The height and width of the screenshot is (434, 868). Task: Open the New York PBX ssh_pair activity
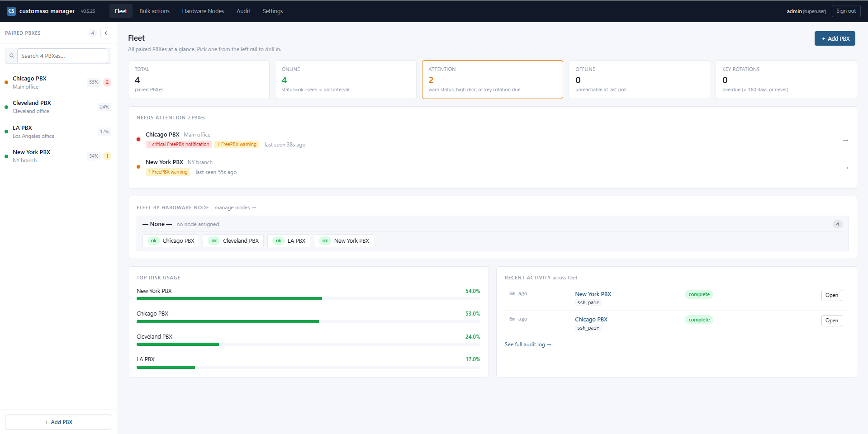831,295
